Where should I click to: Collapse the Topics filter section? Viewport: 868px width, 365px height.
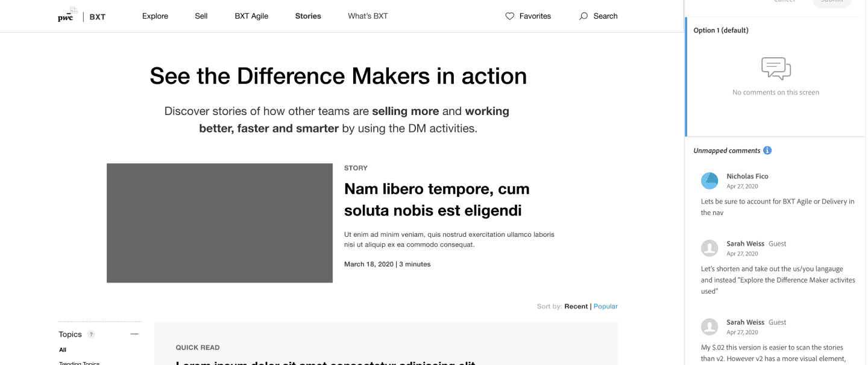(x=134, y=334)
